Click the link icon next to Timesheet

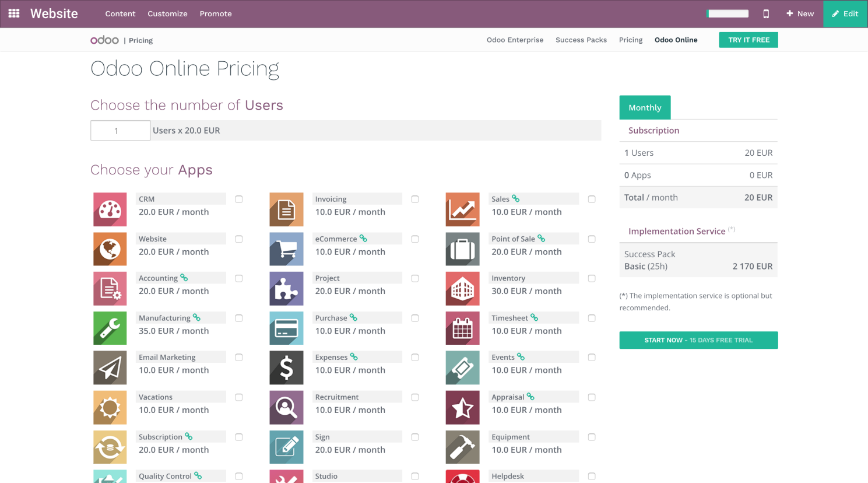tap(535, 317)
